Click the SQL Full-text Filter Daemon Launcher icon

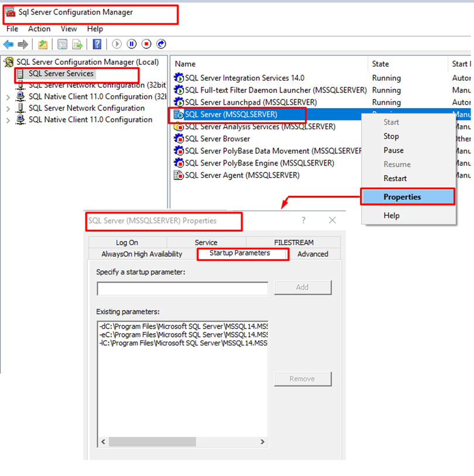pos(178,90)
